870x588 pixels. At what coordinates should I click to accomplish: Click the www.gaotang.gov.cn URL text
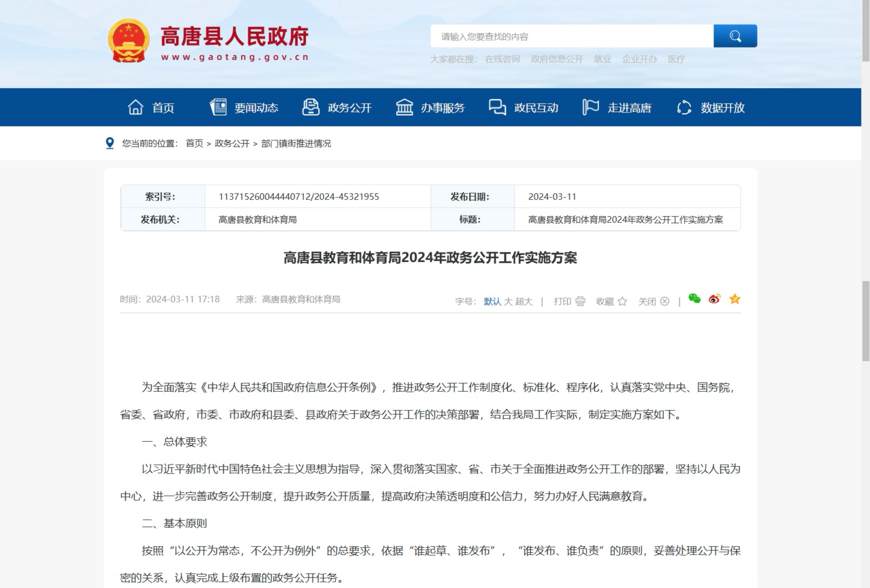click(235, 57)
